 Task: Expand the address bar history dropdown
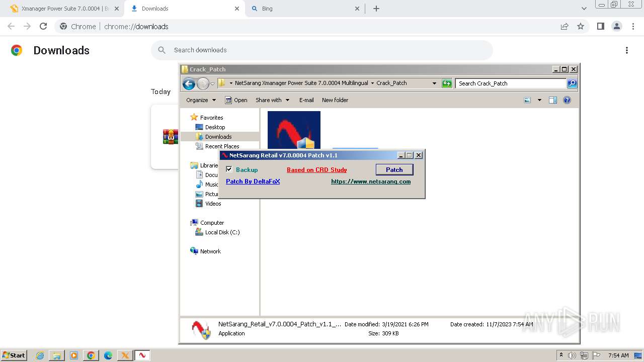tap(435, 83)
